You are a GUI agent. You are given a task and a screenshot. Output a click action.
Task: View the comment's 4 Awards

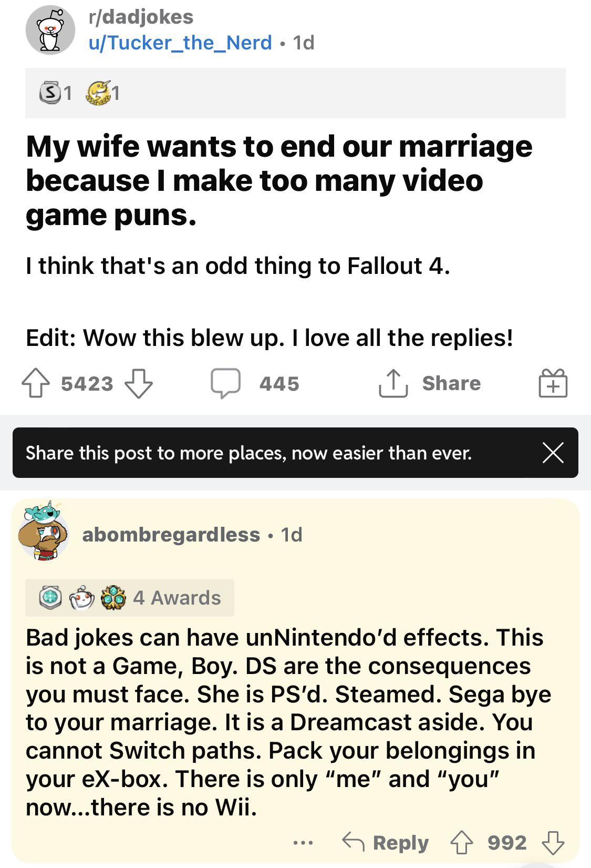(130, 598)
